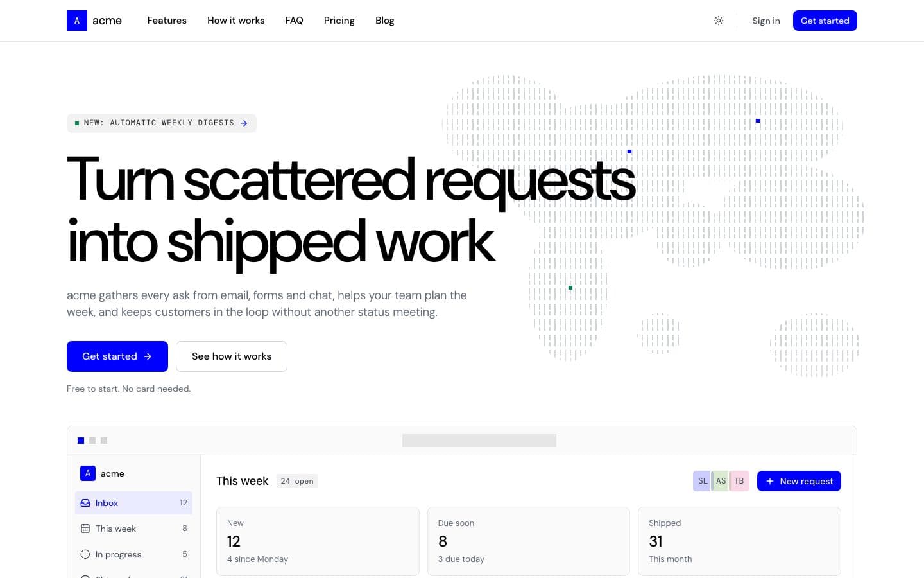Select In progress in the sidebar

point(133,554)
